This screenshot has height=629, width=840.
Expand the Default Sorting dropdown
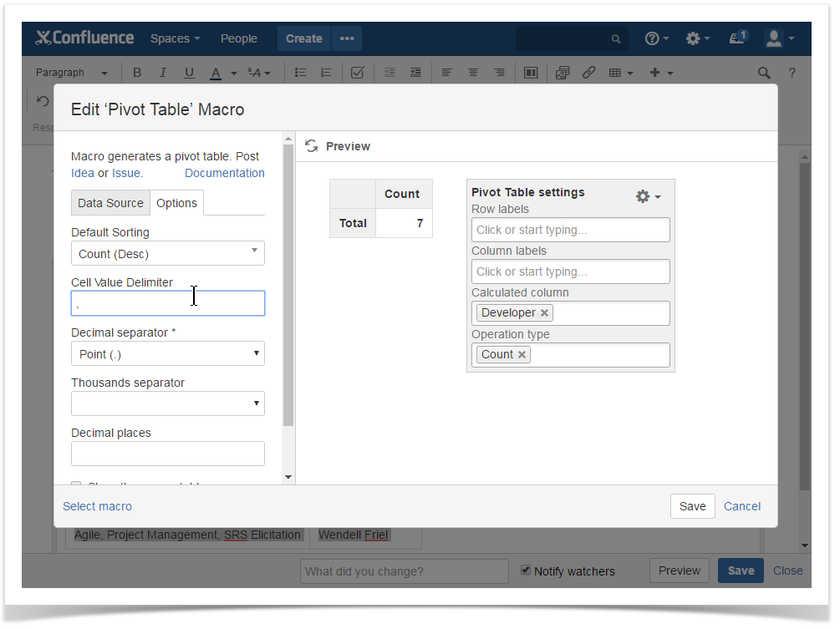click(168, 254)
